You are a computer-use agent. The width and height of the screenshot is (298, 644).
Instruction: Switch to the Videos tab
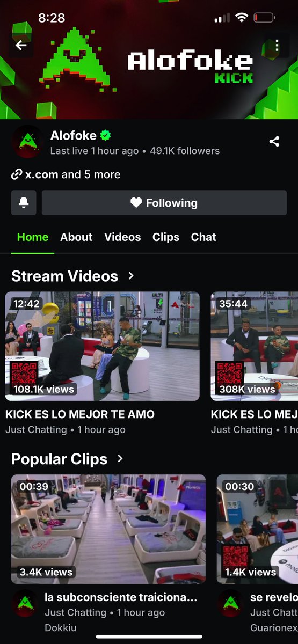pyautogui.click(x=122, y=237)
